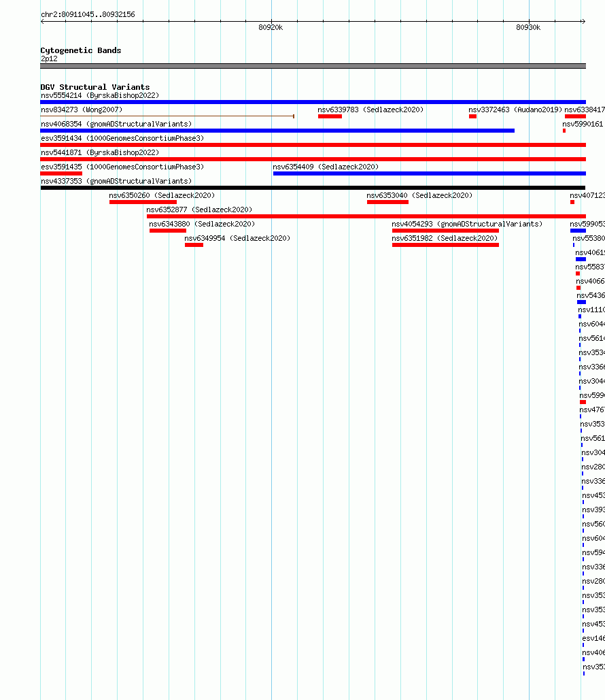605x700 pixels.
Task: Click the chr2:80911045..80932156 region label
Action: [x=88, y=14]
